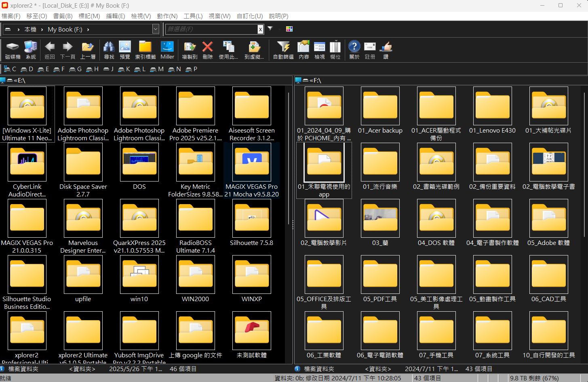
Task: Select the 01_Lenovo E430 folder
Action: 493,110
